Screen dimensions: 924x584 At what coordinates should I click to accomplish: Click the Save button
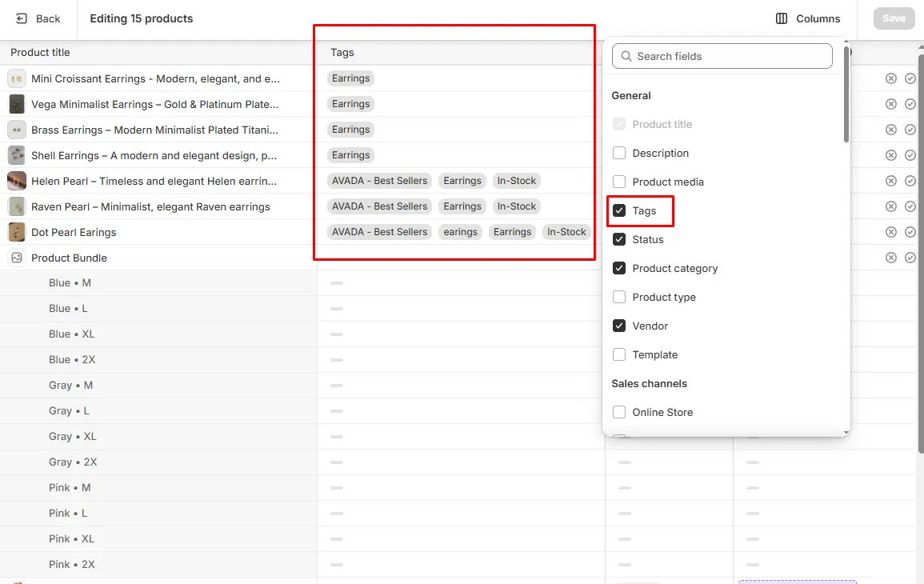point(894,18)
